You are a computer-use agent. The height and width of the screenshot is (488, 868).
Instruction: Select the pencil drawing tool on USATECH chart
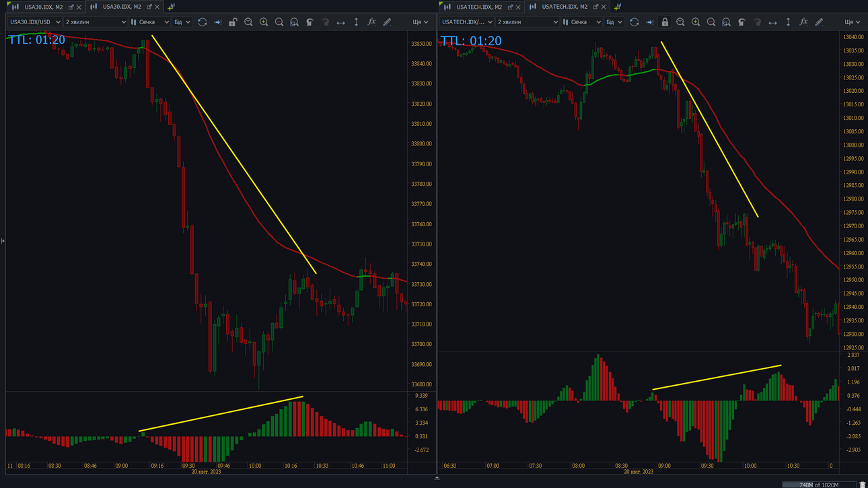pos(819,22)
